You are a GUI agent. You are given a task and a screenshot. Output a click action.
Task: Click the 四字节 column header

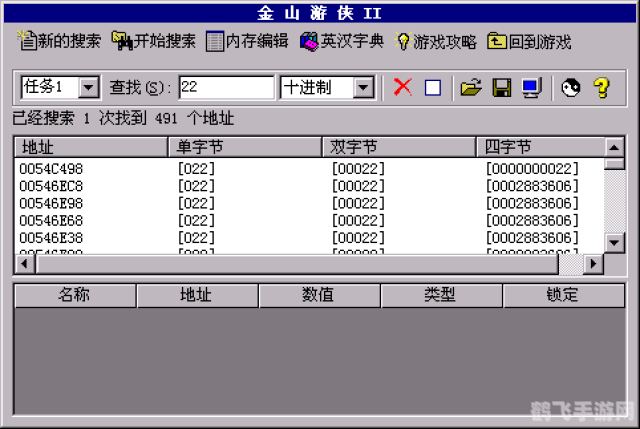click(540, 147)
